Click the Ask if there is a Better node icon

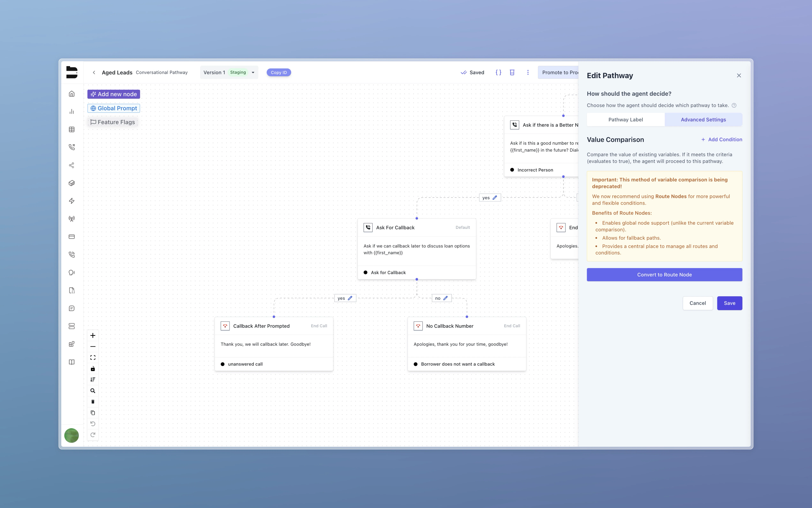click(x=515, y=125)
